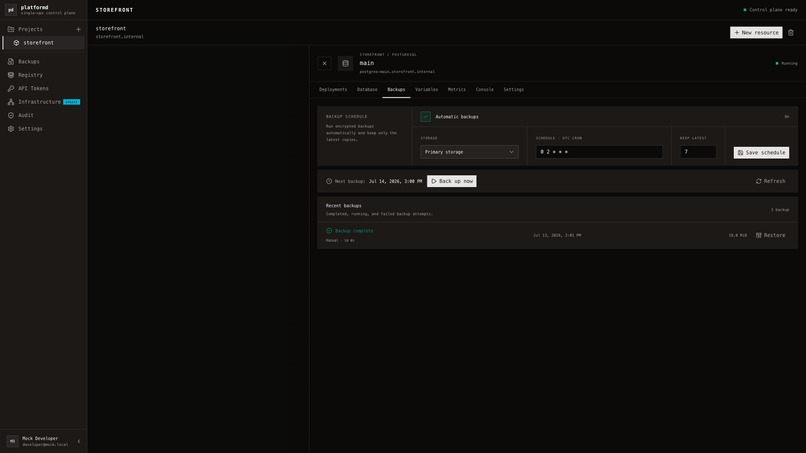This screenshot has height=453, width=806.
Task: Click the Control plane ready status
Action: [771, 10]
